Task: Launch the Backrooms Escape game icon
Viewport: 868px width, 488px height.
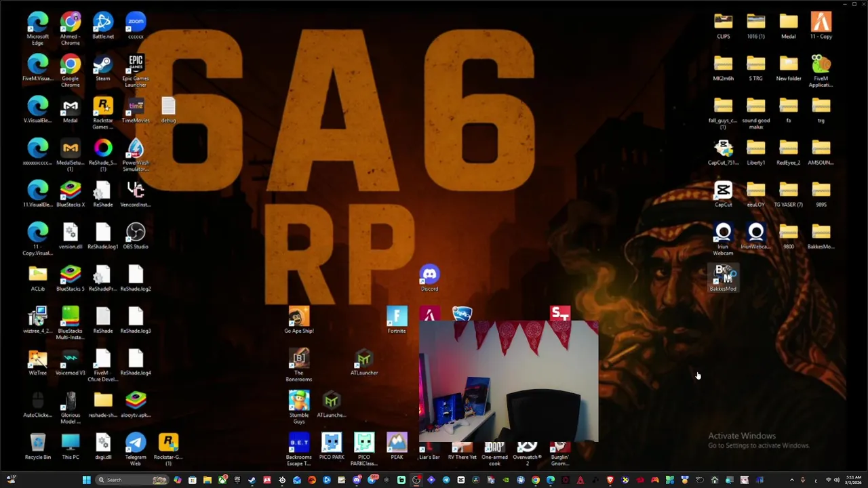Action: pyautogui.click(x=299, y=449)
